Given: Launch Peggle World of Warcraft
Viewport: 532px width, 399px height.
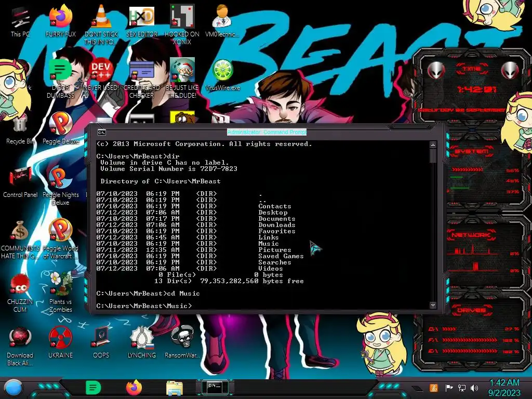Looking at the screenshot, I should (x=60, y=239).
